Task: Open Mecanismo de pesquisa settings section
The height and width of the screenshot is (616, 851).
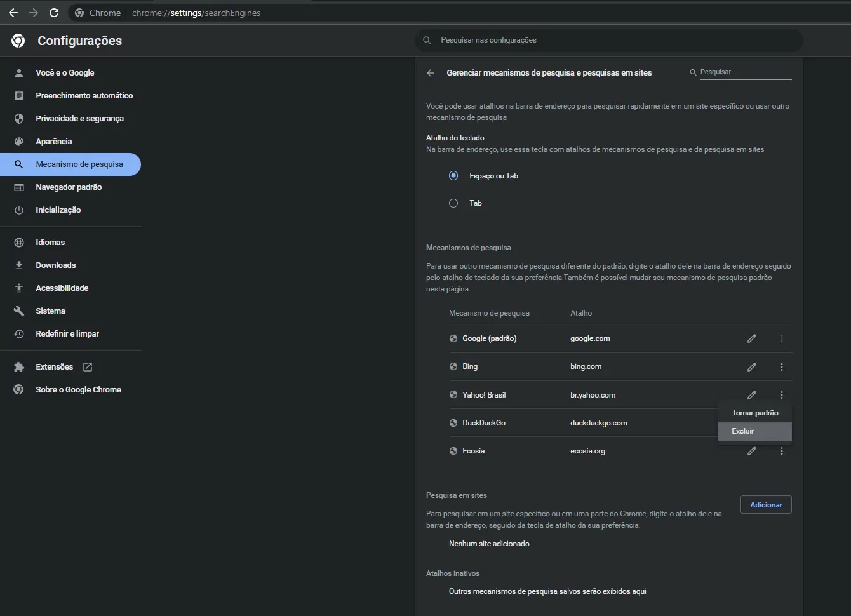Action: (70, 164)
